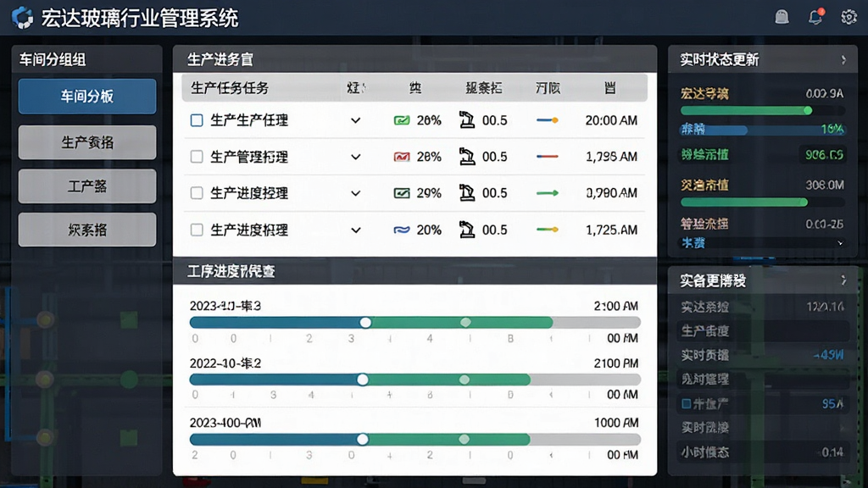This screenshot has height=488, width=868.
Task: Open the settings gear icon
Action: coord(849,17)
